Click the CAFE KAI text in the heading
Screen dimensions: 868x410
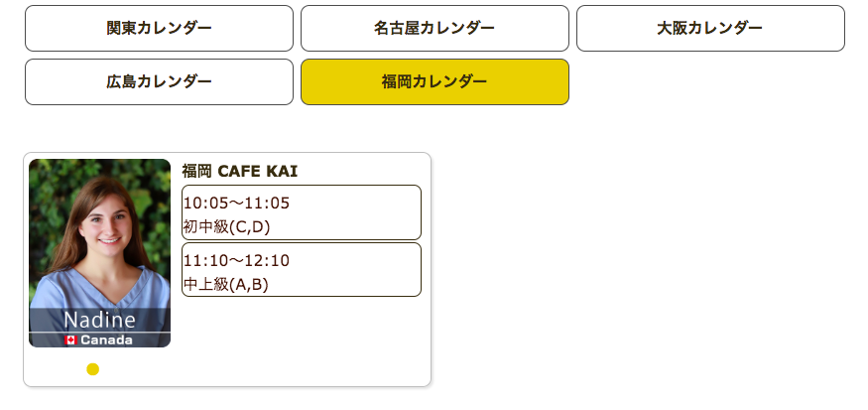click(258, 171)
